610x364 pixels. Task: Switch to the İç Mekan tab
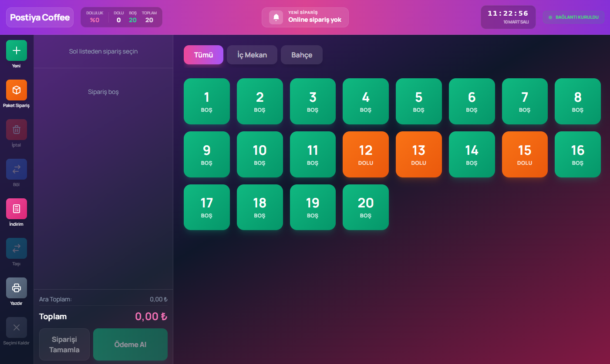tap(252, 55)
